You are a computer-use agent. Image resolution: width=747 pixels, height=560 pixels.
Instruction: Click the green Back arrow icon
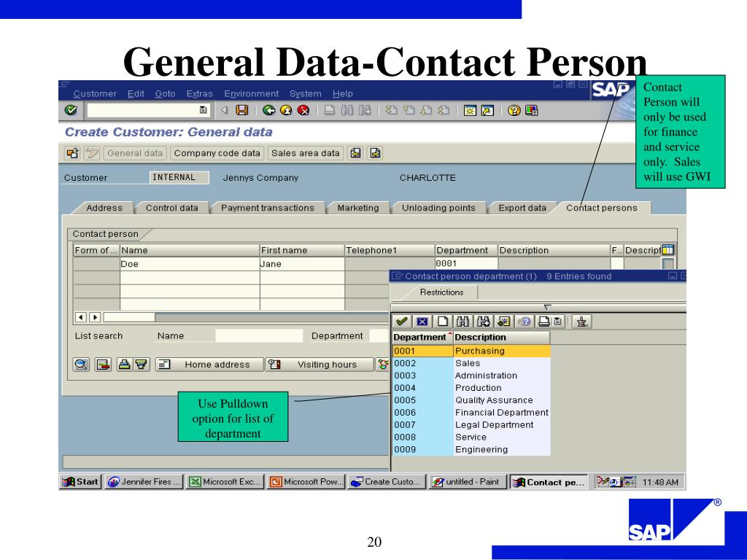(269, 111)
